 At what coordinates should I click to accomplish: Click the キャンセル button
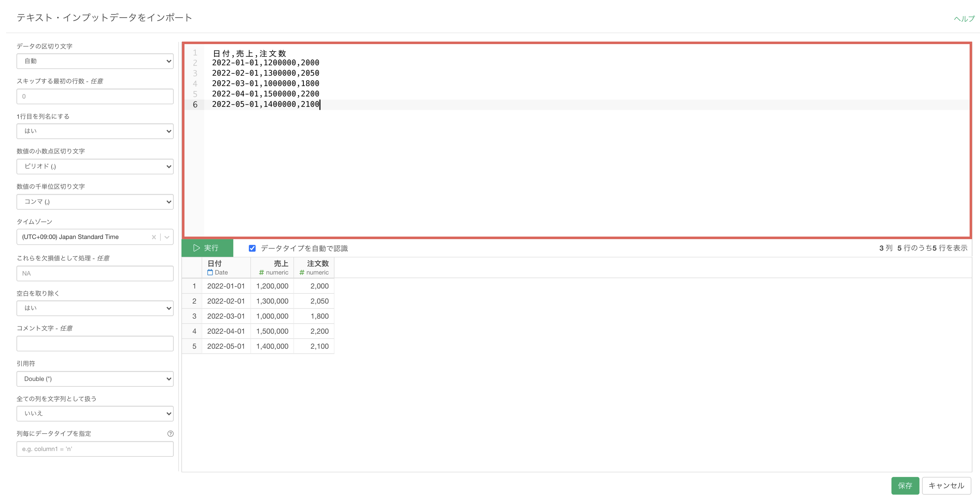coord(946,486)
